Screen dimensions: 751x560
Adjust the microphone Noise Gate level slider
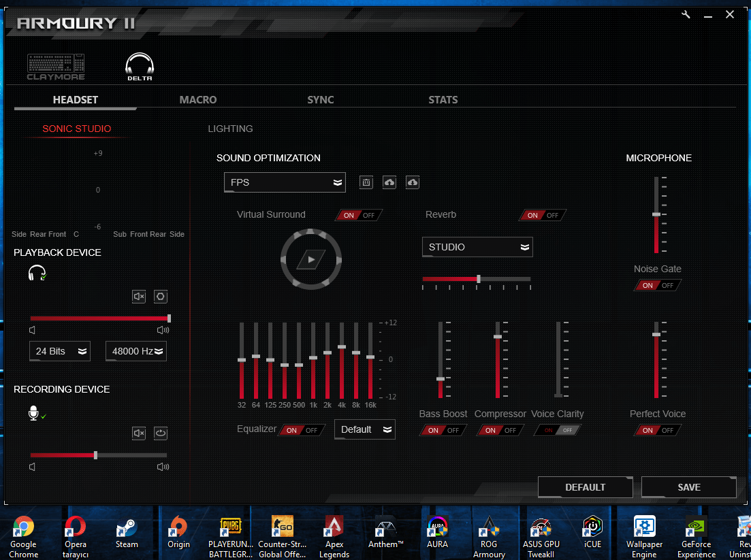(656, 215)
